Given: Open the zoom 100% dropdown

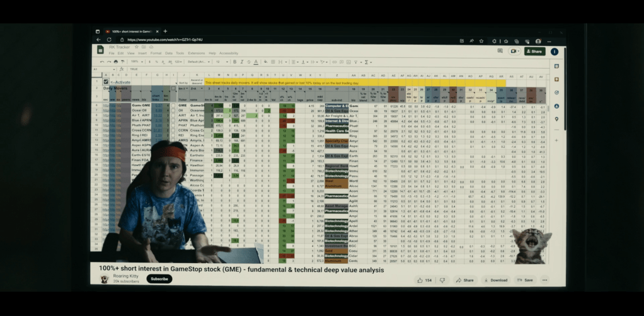Looking at the screenshot, I should click(135, 62).
